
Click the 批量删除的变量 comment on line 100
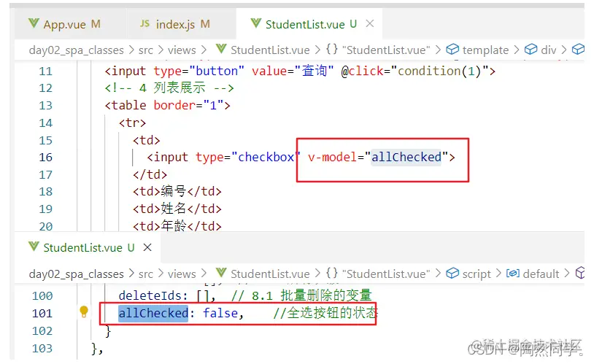pyautogui.click(x=326, y=295)
